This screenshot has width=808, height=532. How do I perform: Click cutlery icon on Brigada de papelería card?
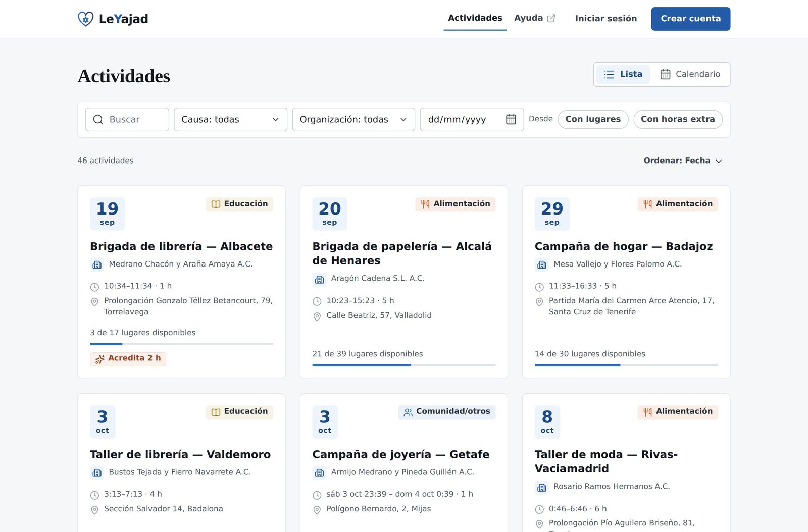(425, 204)
